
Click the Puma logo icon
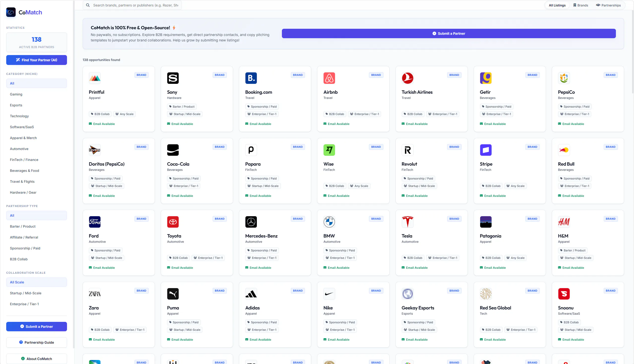173,294
